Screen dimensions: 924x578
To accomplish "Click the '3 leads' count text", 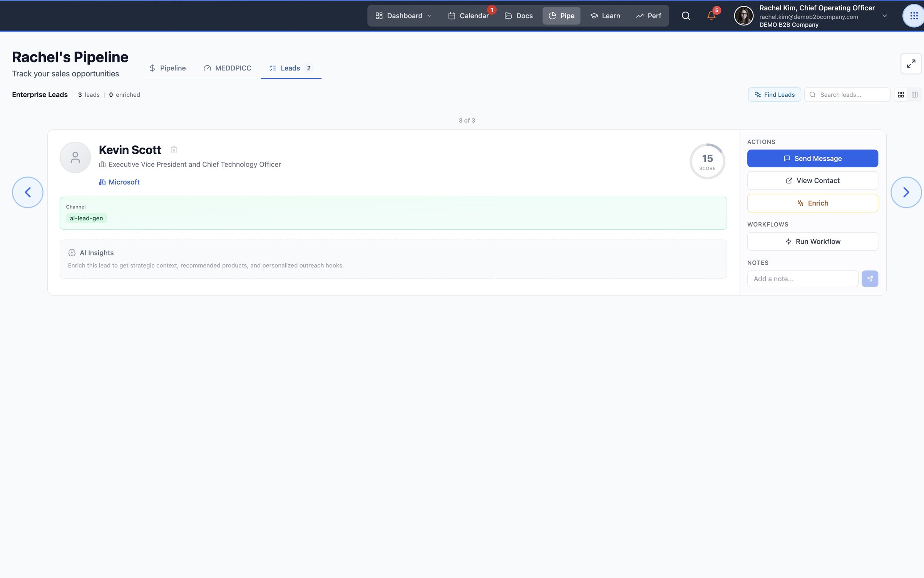I will 89,95.
